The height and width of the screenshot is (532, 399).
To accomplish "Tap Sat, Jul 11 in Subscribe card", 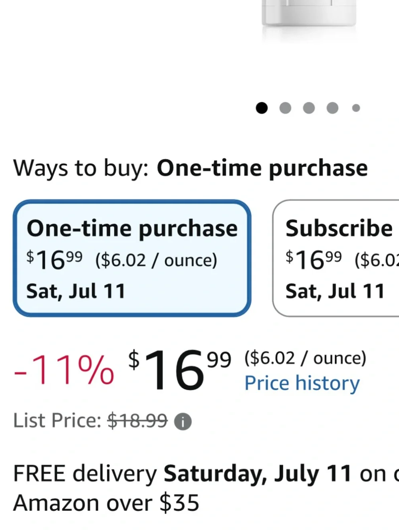I will click(335, 291).
